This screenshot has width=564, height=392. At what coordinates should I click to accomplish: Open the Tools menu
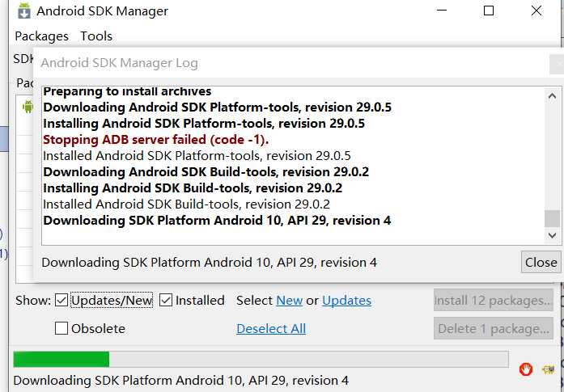pos(96,36)
